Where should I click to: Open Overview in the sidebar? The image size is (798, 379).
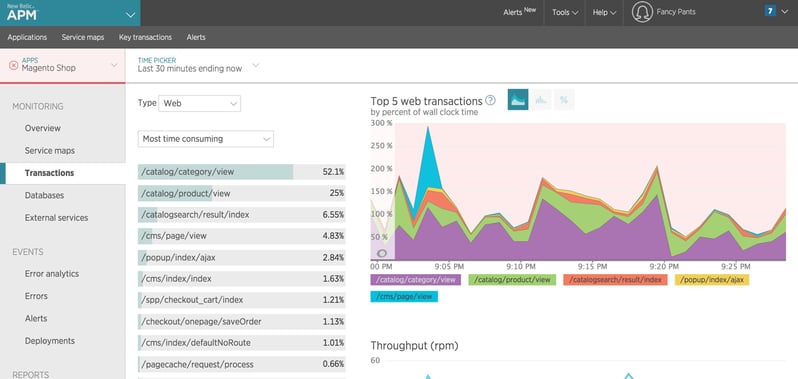[43, 128]
